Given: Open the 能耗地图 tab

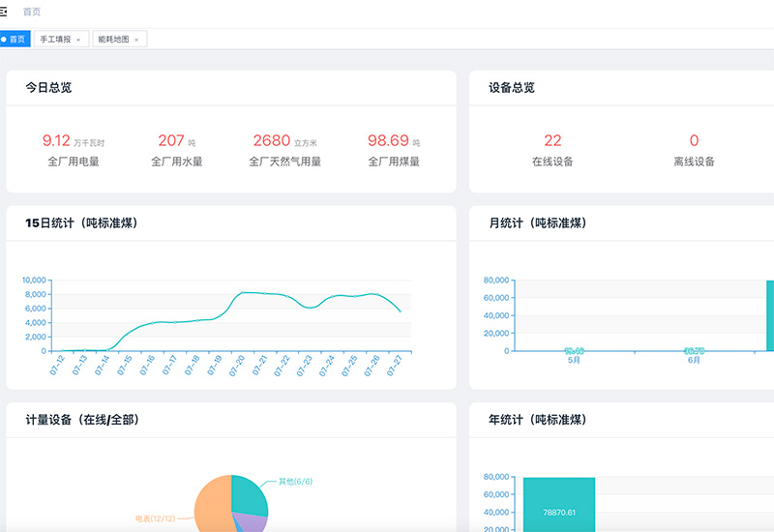Looking at the screenshot, I should pos(113,39).
